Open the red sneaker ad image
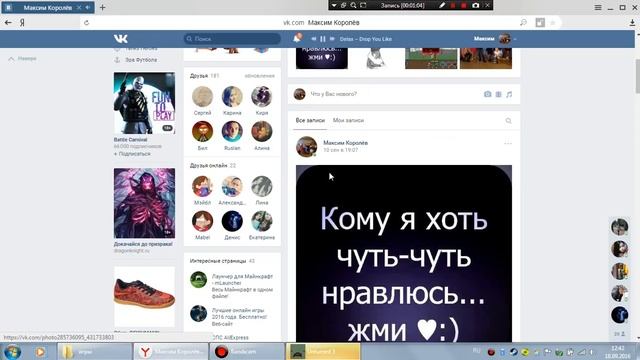The image size is (640, 360). coord(144,296)
